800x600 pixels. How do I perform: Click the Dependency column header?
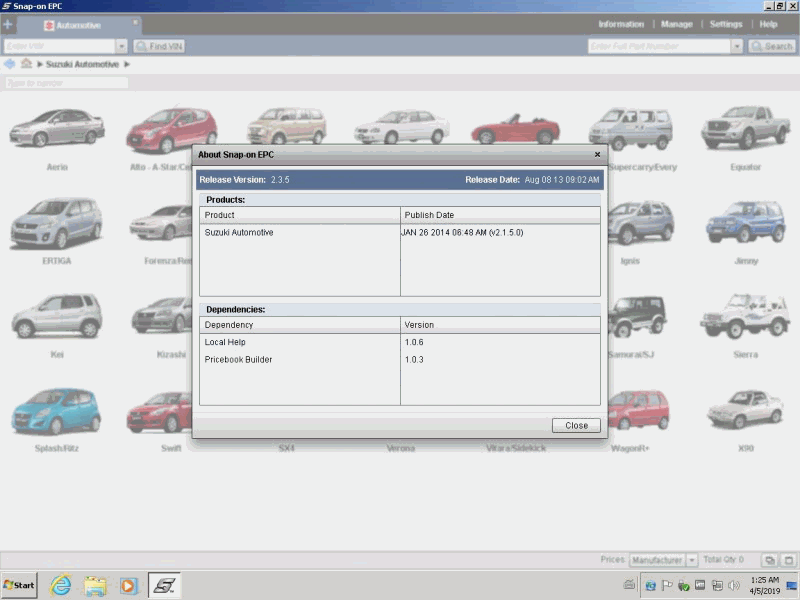tap(299, 324)
